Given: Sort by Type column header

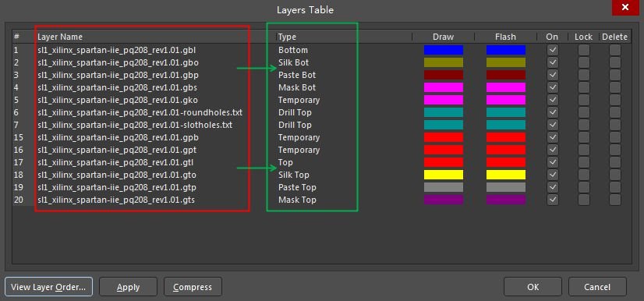Looking at the screenshot, I should [287, 37].
